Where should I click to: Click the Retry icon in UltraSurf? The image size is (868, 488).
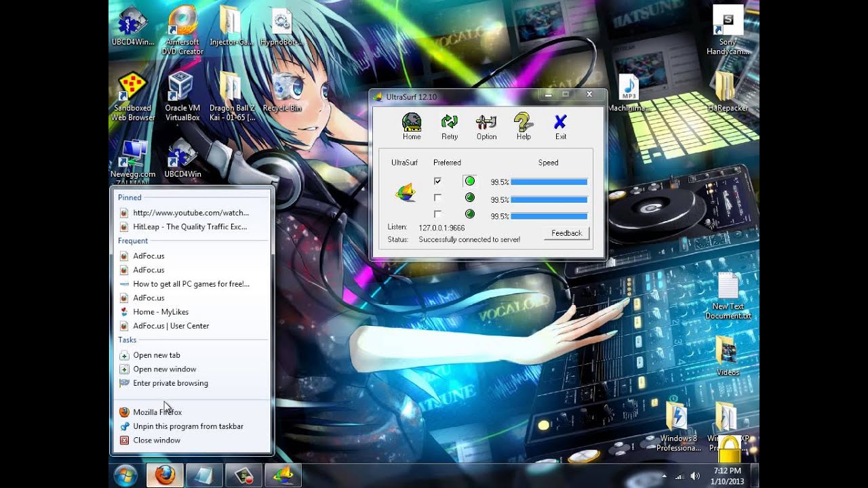click(x=450, y=127)
